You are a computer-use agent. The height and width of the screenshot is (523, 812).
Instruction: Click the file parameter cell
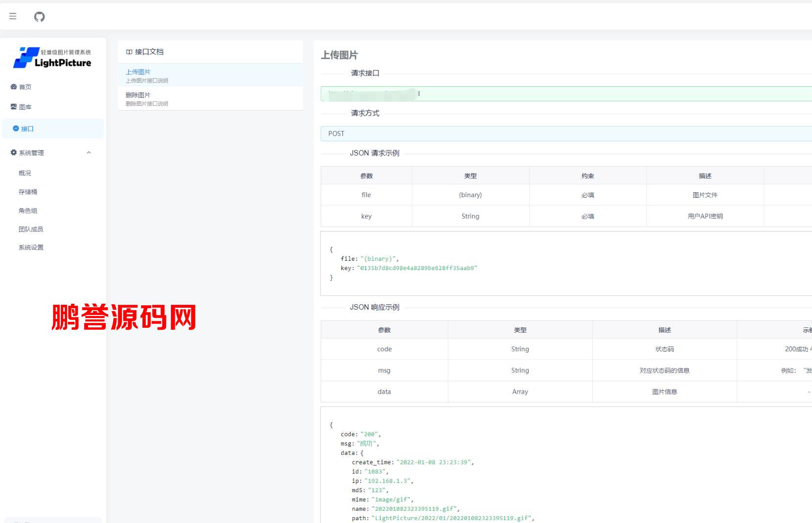click(x=366, y=195)
